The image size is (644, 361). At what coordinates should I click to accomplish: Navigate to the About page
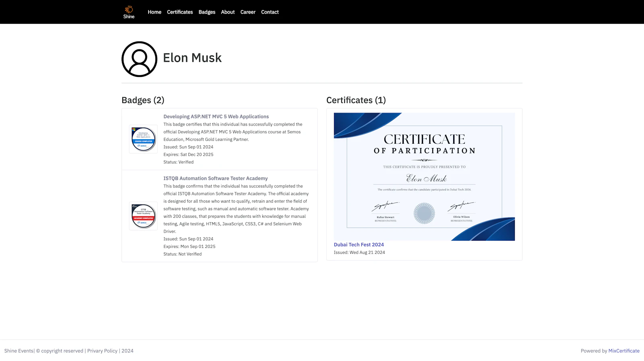coord(228,12)
